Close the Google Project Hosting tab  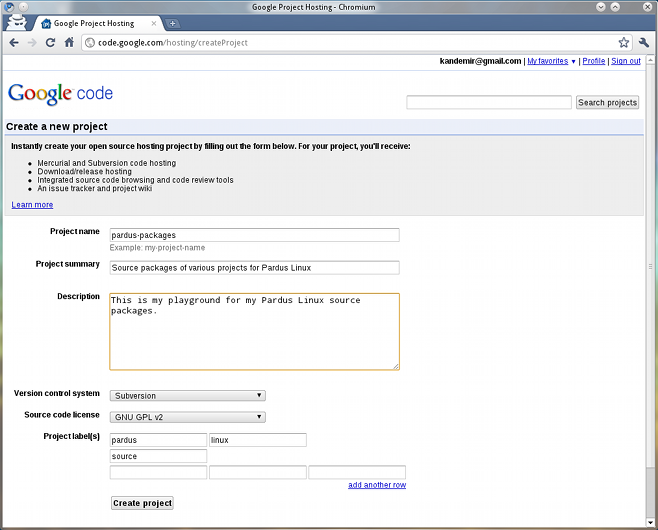[154, 23]
